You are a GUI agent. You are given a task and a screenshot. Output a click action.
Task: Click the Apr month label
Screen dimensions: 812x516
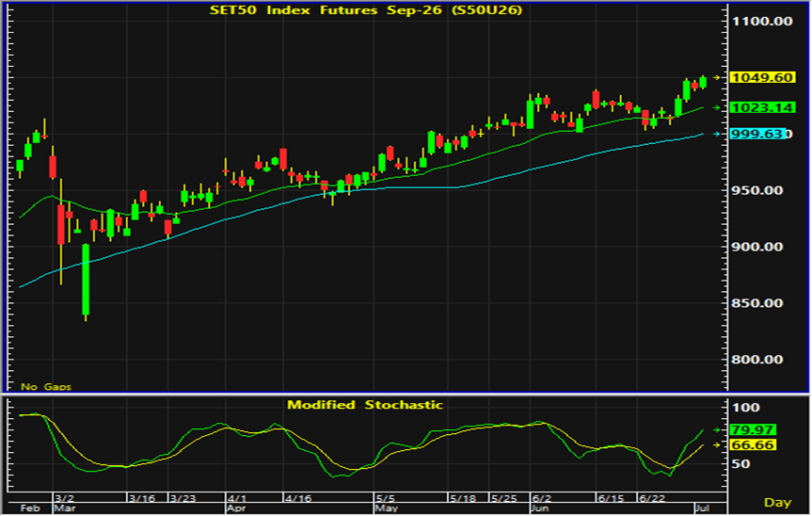click(x=236, y=508)
